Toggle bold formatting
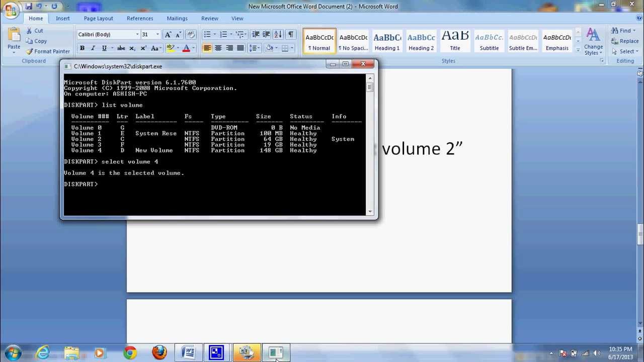The width and height of the screenshot is (644, 362). tap(82, 48)
